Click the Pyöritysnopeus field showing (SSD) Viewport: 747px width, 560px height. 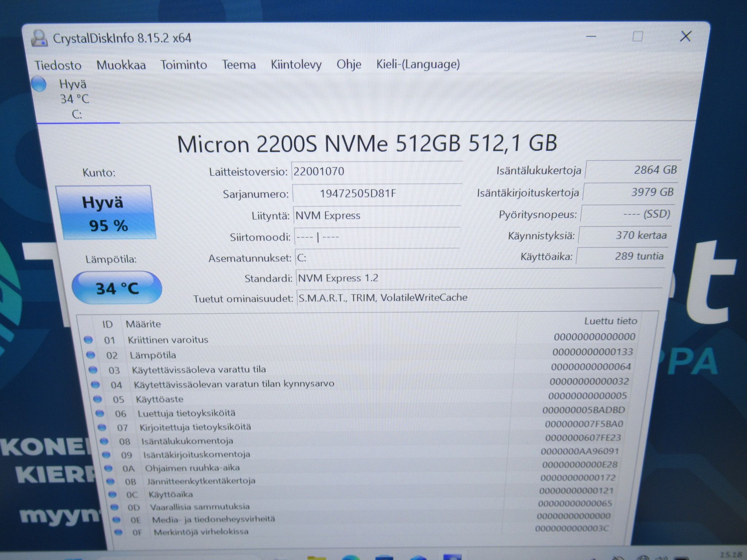click(x=628, y=214)
